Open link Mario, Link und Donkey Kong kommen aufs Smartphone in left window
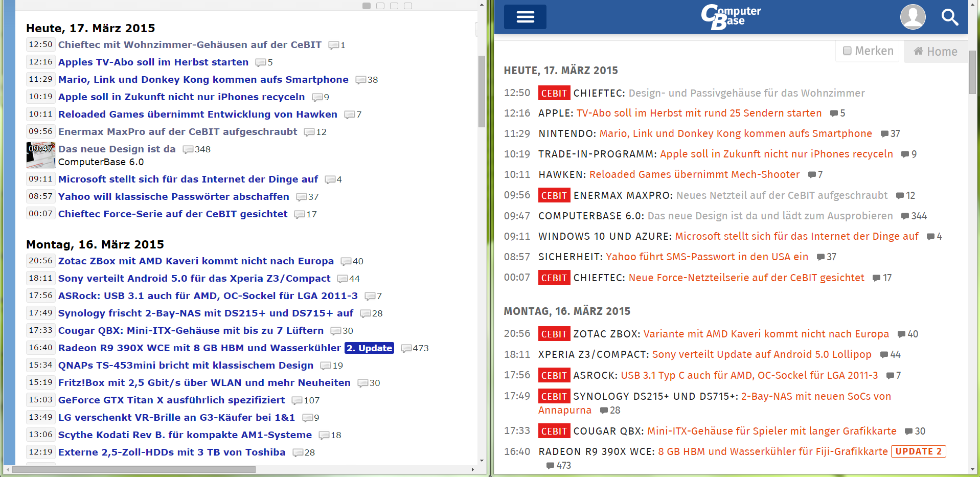Viewport: 980px width, 477px height. (203, 79)
